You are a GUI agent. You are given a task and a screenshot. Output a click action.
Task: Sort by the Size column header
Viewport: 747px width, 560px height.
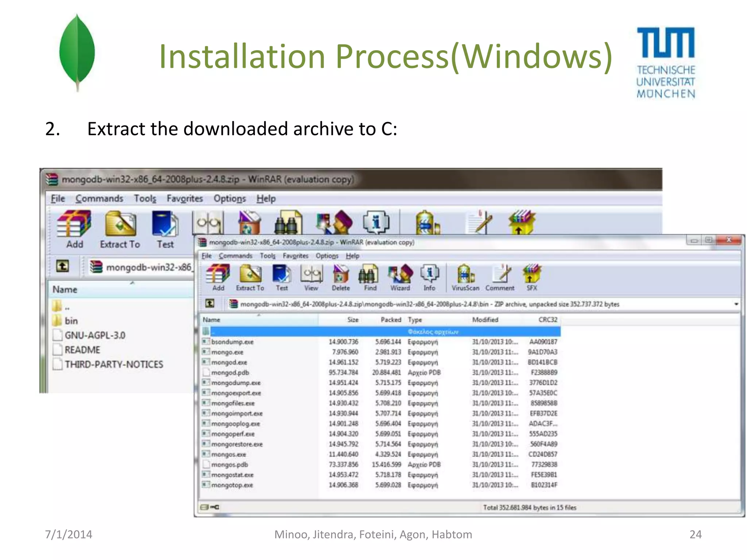click(x=352, y=320)
